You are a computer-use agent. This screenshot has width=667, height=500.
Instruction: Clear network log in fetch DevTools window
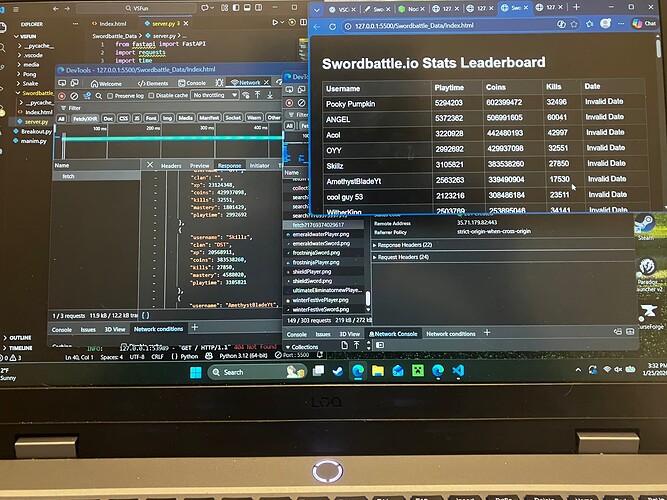tap(74, 96)
